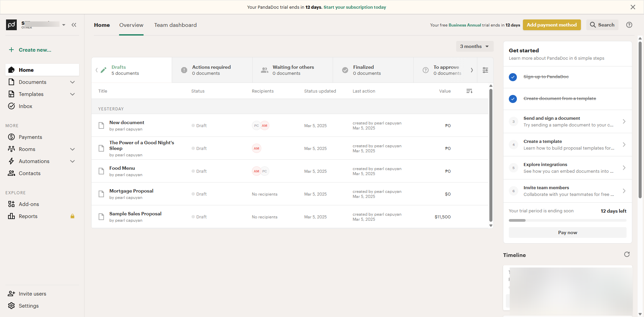Image resolution: width=644 pixels, height=317 pixels.
Task: Click the column sort icon in table header
Action: pos(469,91)
